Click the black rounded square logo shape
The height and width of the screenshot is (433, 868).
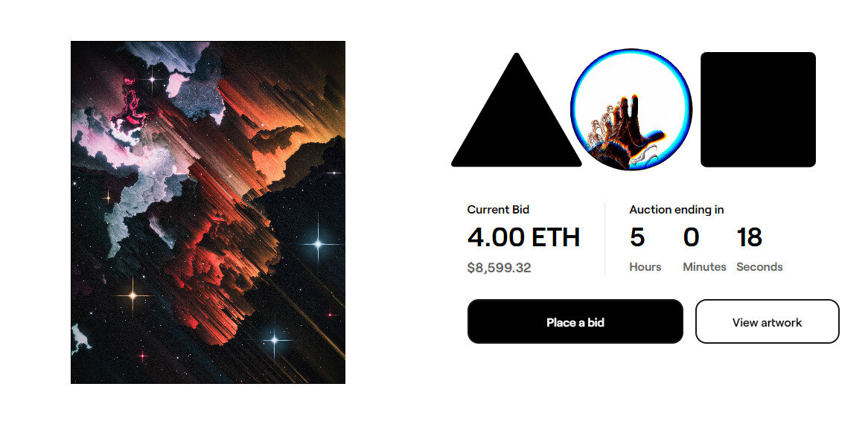click(x=758, y=109)
